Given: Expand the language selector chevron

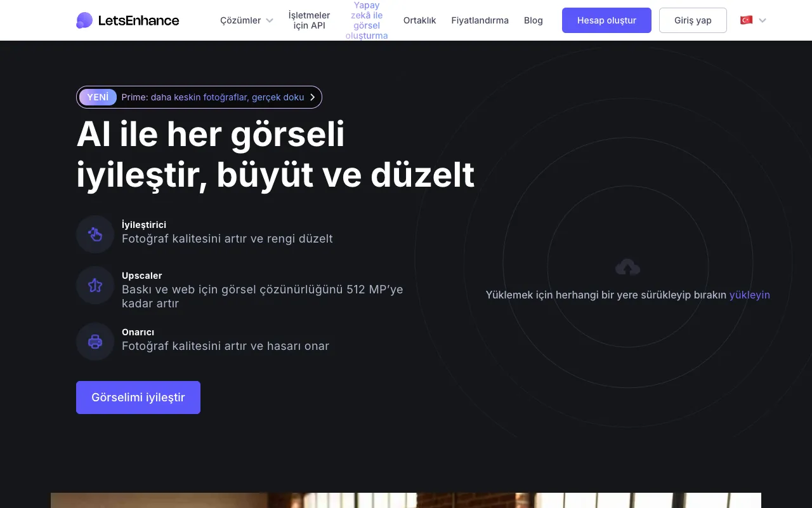Looking at the screenshot, I should click(763, 20).
